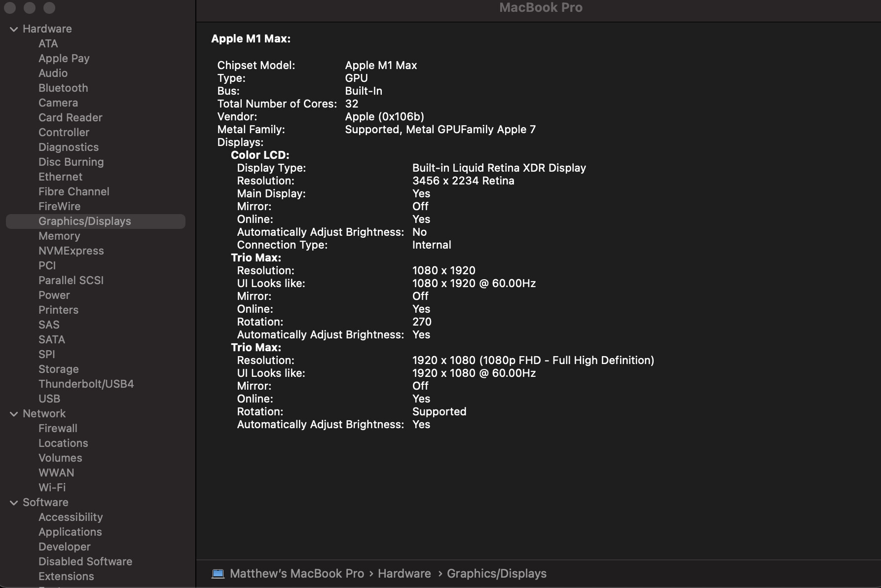Open Firewall under Network
Viewport: 881px width, 588px height.
pos(58,429)
